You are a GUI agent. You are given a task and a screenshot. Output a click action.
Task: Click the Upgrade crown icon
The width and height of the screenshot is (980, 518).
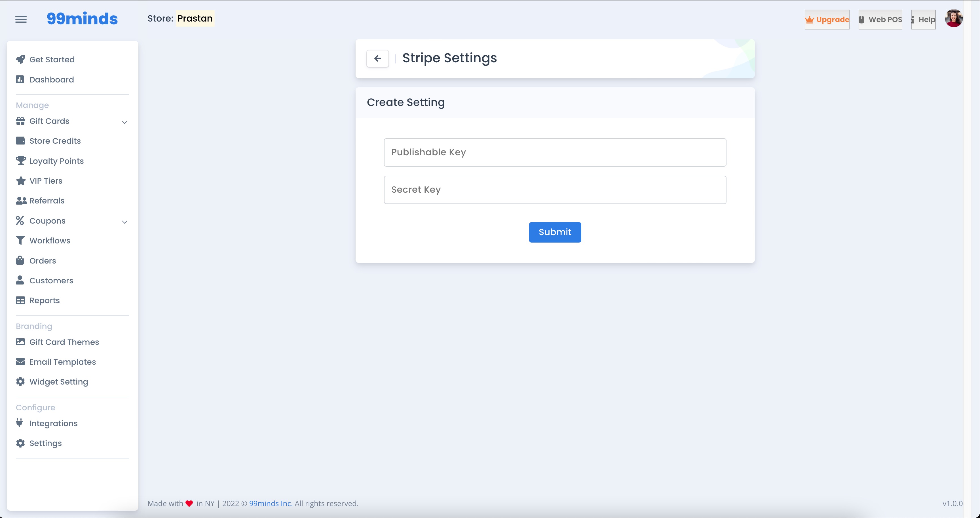click(810, 19)
